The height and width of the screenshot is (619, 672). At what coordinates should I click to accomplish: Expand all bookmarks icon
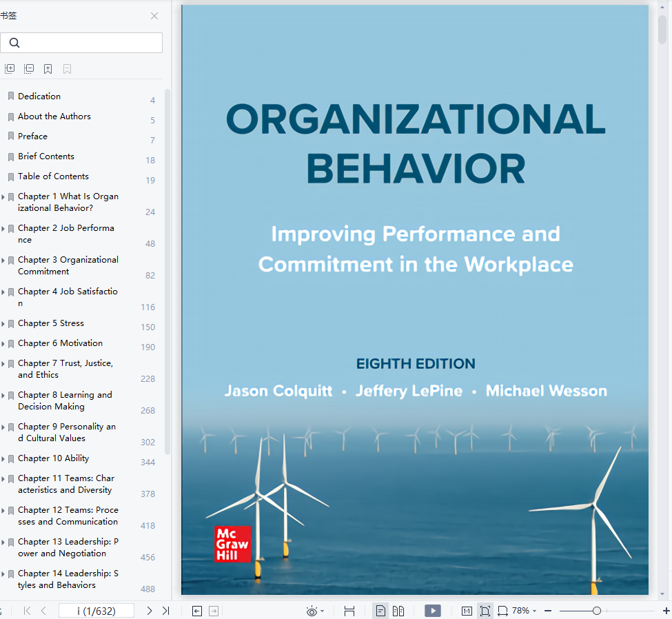[x=10, y=69]
